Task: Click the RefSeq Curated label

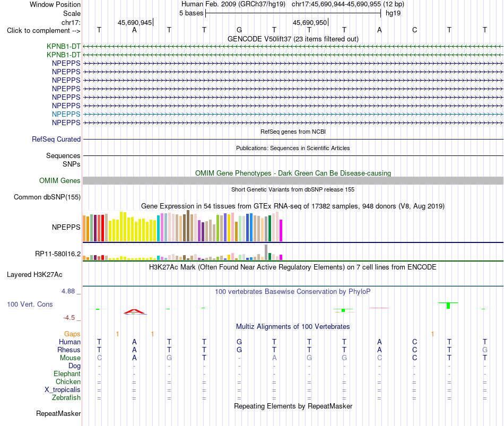Action: point(56,139)
